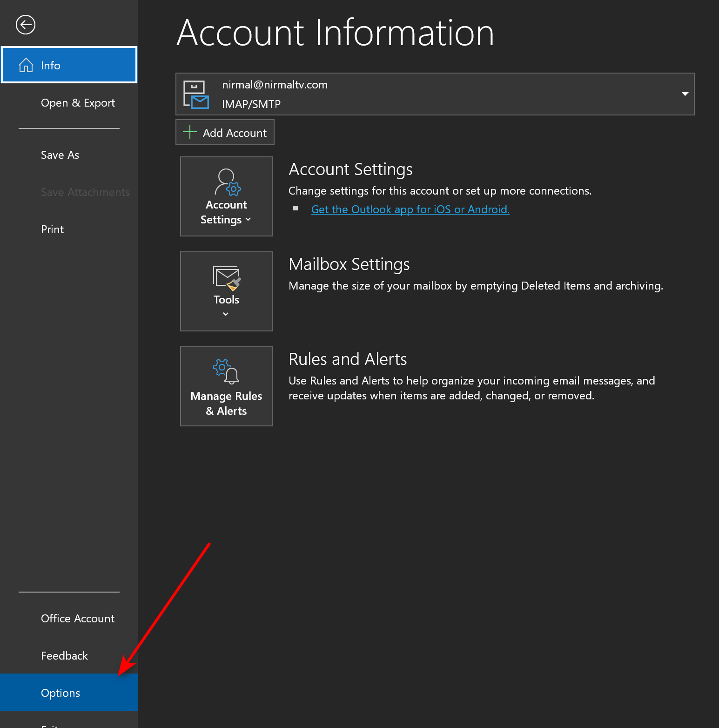Viewport: 719px width, 728px height.
Task: Open the Feedback page
Action: click(x=69, y=656)
